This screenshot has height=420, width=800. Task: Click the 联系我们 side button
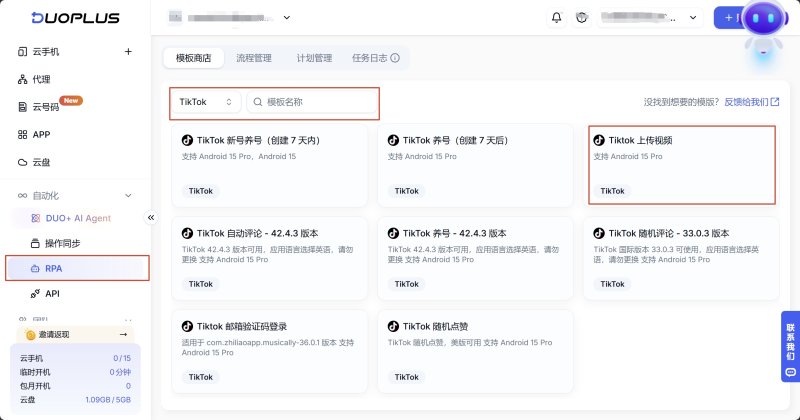(790, 347)
